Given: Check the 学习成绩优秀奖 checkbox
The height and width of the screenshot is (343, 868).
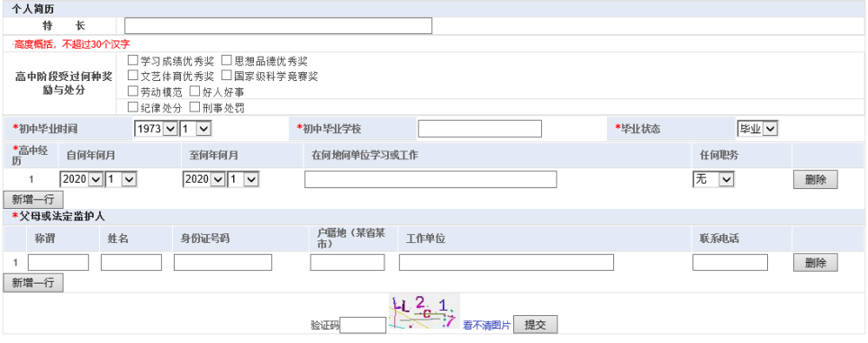Looking at the screenshot, I should point(133,59).
